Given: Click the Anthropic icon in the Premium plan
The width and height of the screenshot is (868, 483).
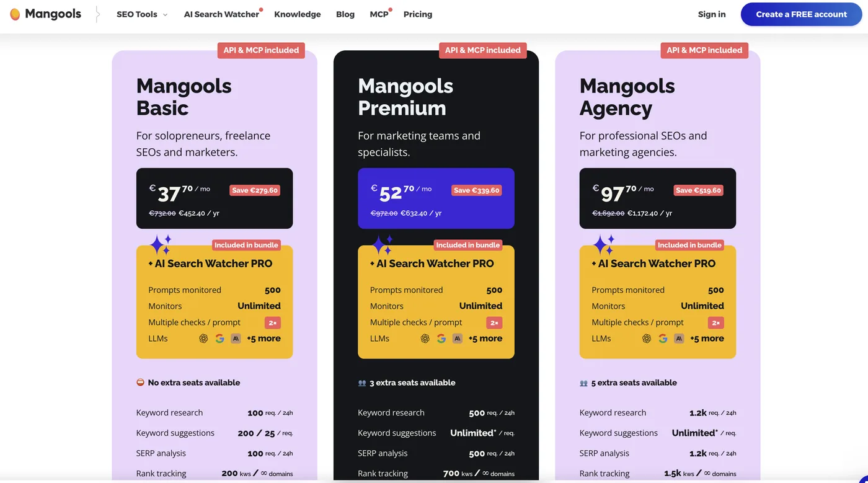Looking at the screenshot, I should tap(458, 339).
